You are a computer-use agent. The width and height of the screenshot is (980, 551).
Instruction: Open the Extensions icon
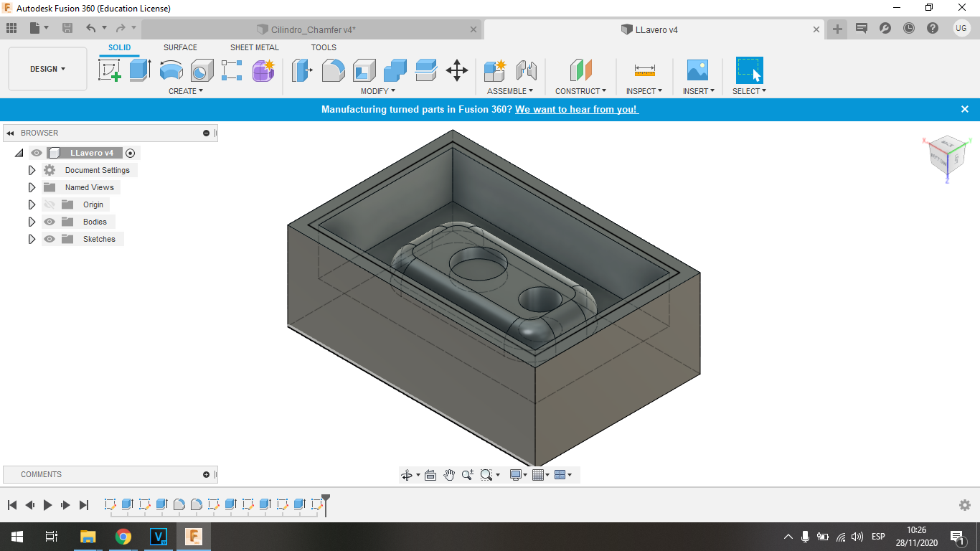885,29
